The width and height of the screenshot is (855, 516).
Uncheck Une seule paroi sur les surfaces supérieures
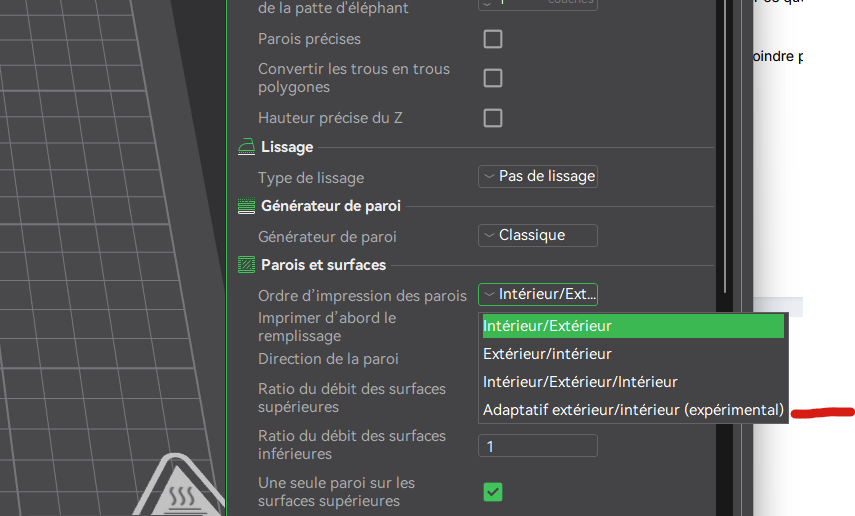[x=493, y=491]
